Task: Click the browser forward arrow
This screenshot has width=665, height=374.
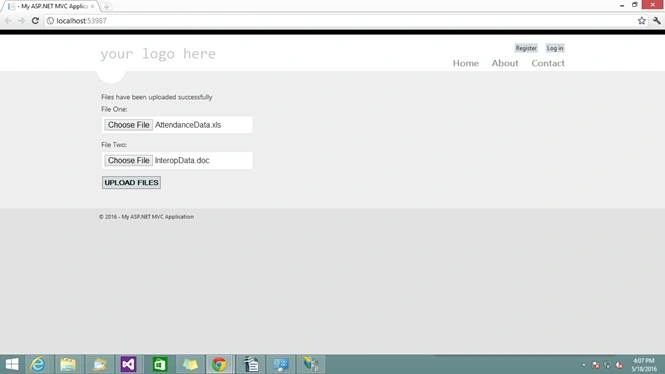Action: [x=21, y=21]
